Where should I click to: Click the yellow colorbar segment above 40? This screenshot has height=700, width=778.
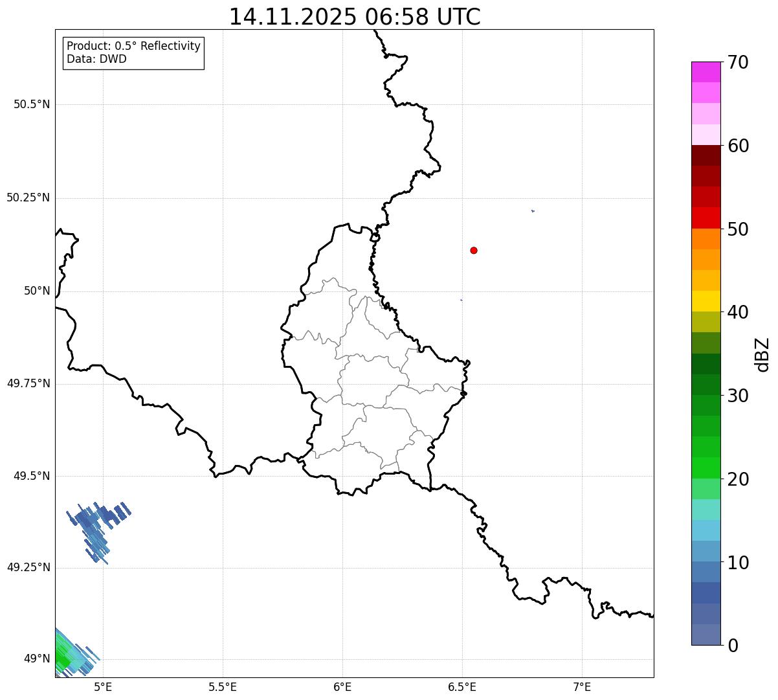(x=706, y=301)
